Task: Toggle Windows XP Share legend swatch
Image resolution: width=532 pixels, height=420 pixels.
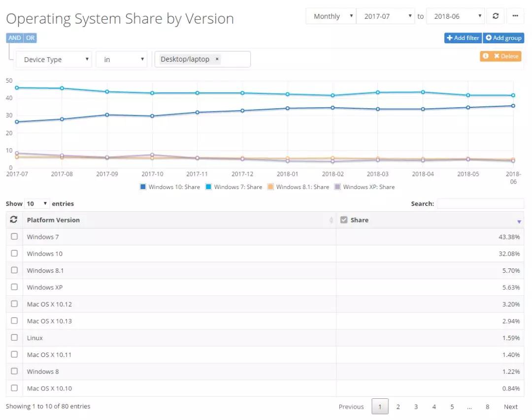Action: point(337,187)
